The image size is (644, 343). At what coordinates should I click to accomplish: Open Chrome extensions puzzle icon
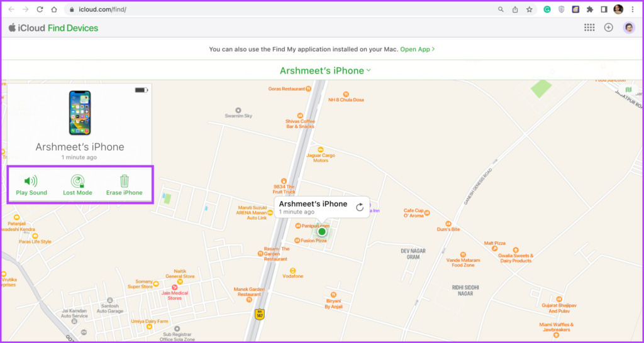(590, 9)
